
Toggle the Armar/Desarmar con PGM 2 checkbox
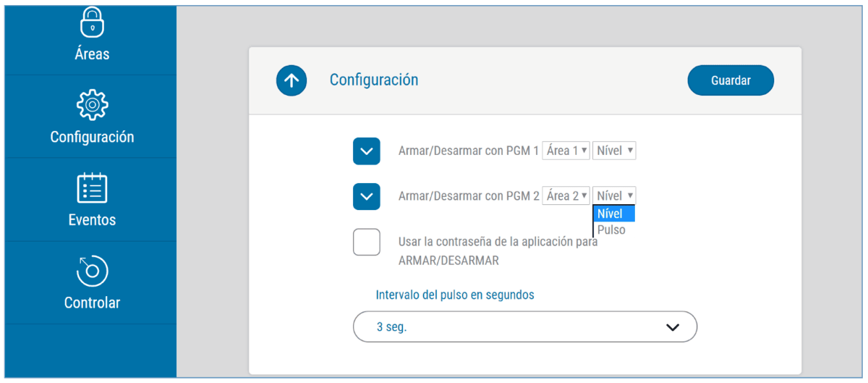coord(367,196)
